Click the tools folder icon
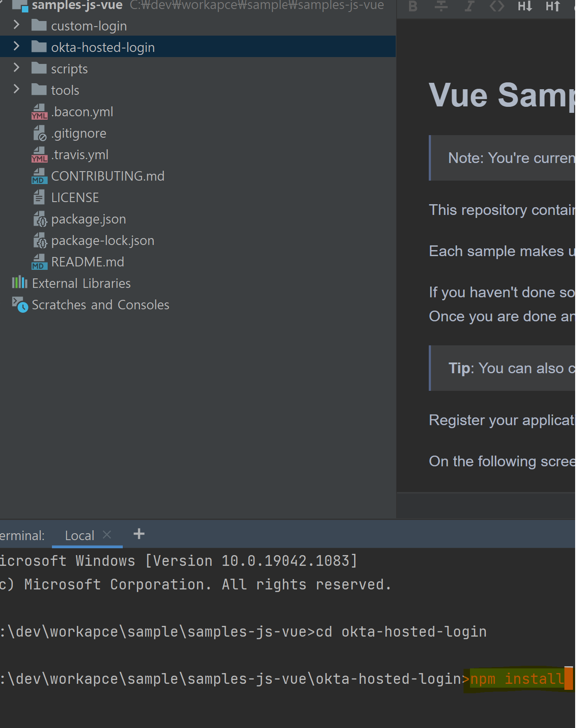This screenshot has height=728, width=579. [39, 90]
